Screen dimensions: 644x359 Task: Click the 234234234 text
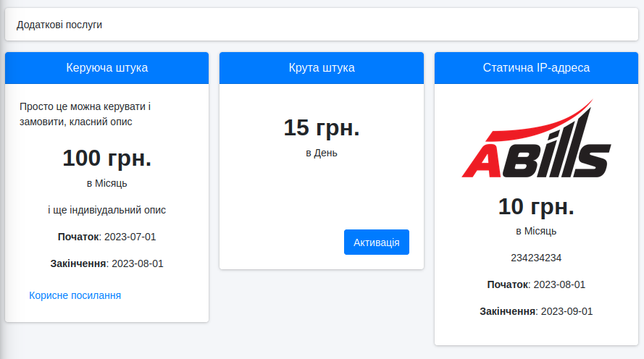click(536, 258)
